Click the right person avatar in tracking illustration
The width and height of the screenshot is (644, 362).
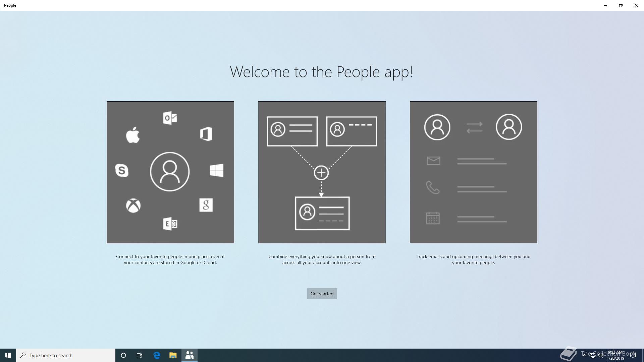[509, 127]
